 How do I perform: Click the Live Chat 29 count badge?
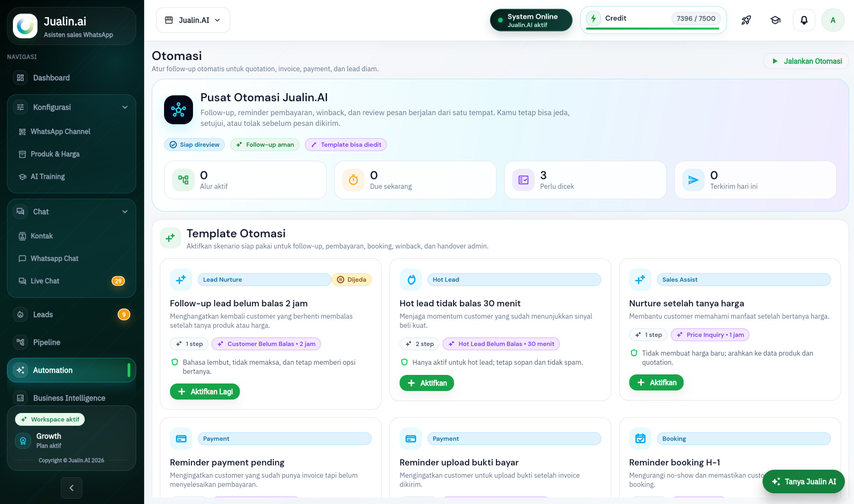(x=118, y=281)
